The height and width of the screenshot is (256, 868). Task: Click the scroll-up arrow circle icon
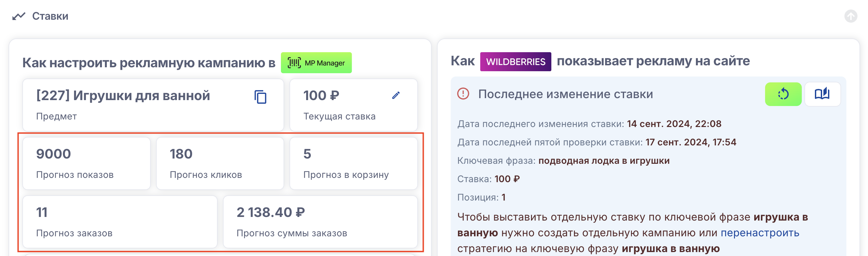(x=851, y=16)
